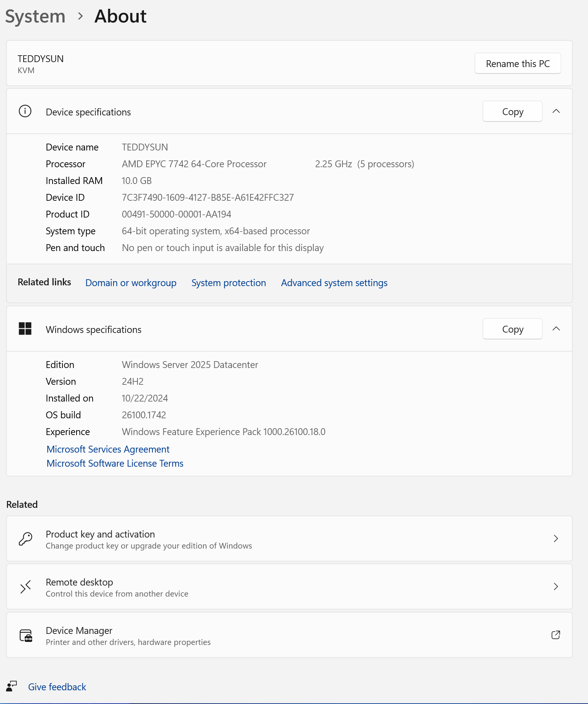Click the Installed on date 10/22/2024
The image size is (588, 704).
pyautogui.click(x=145, y=398)
